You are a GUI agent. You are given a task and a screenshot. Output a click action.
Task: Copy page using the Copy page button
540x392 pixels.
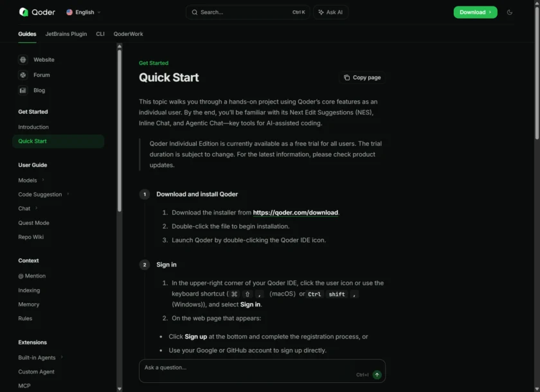pos(362,78)
